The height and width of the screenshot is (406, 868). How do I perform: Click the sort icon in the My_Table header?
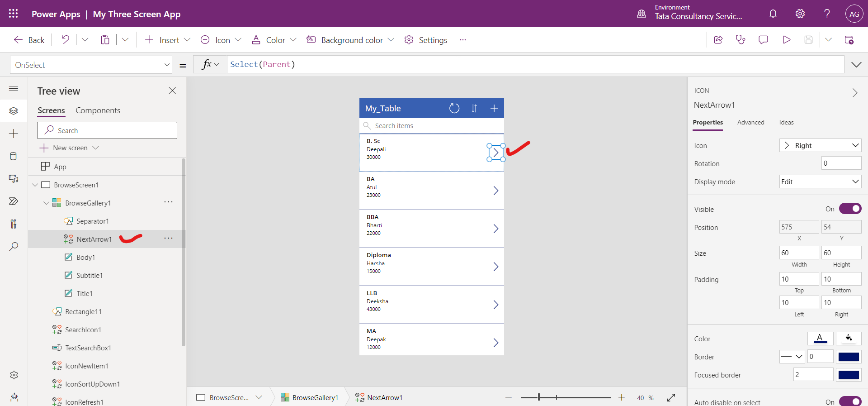(x=474, y=108)
